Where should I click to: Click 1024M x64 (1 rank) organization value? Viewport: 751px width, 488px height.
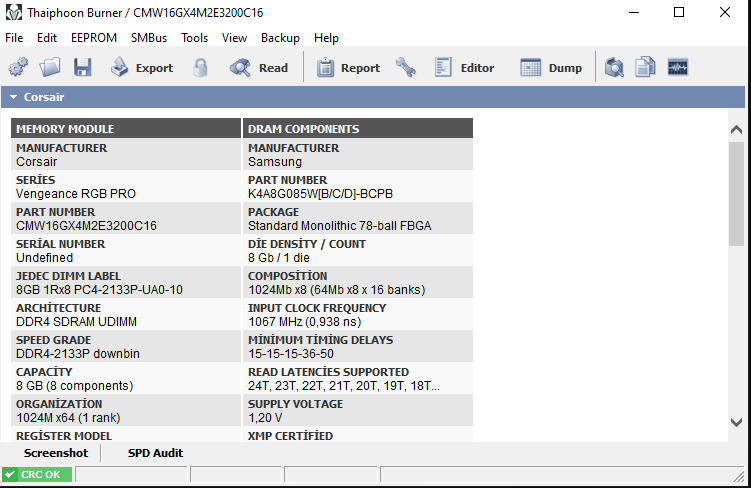pyautogui.click(x=68, y=418)
